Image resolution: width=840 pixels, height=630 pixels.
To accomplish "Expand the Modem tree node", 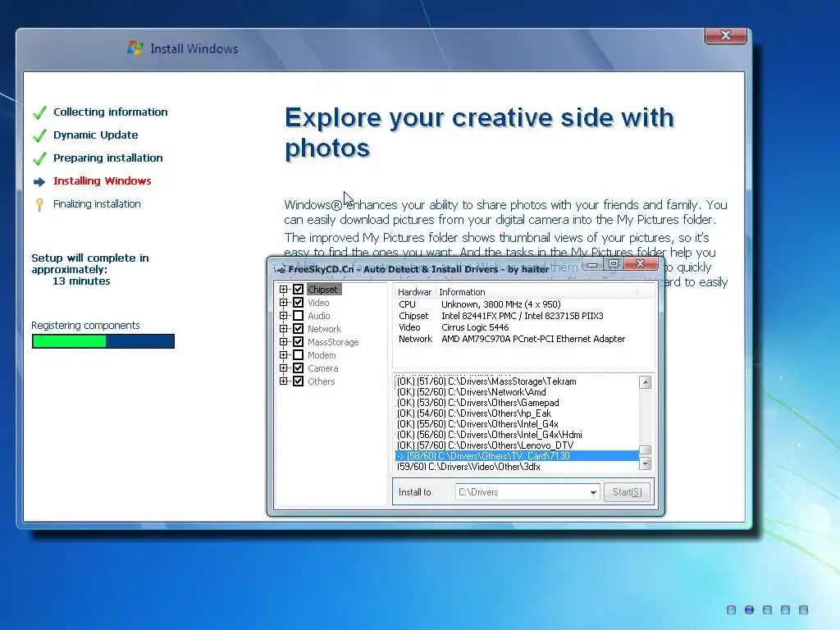I will (x=283, y=355).
